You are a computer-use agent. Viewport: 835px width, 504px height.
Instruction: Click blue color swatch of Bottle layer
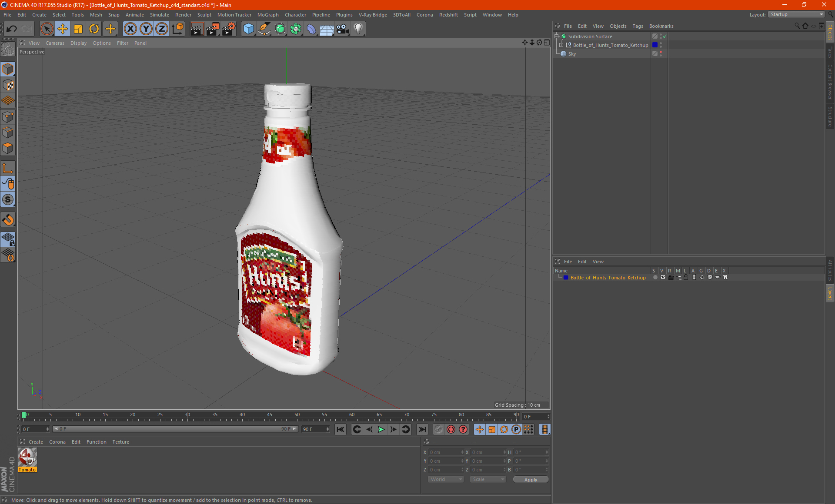pyautogui.click(x=566, y=278)
